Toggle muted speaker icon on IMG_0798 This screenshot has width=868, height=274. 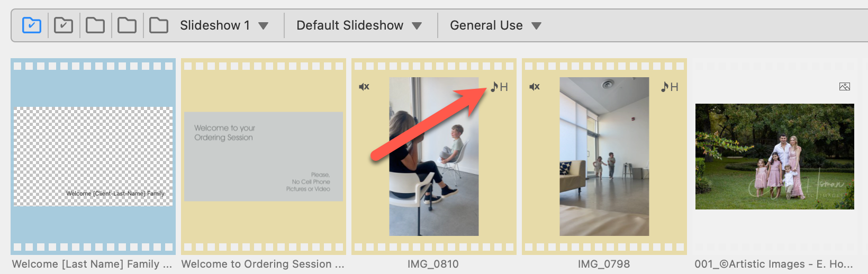(535, 87)
